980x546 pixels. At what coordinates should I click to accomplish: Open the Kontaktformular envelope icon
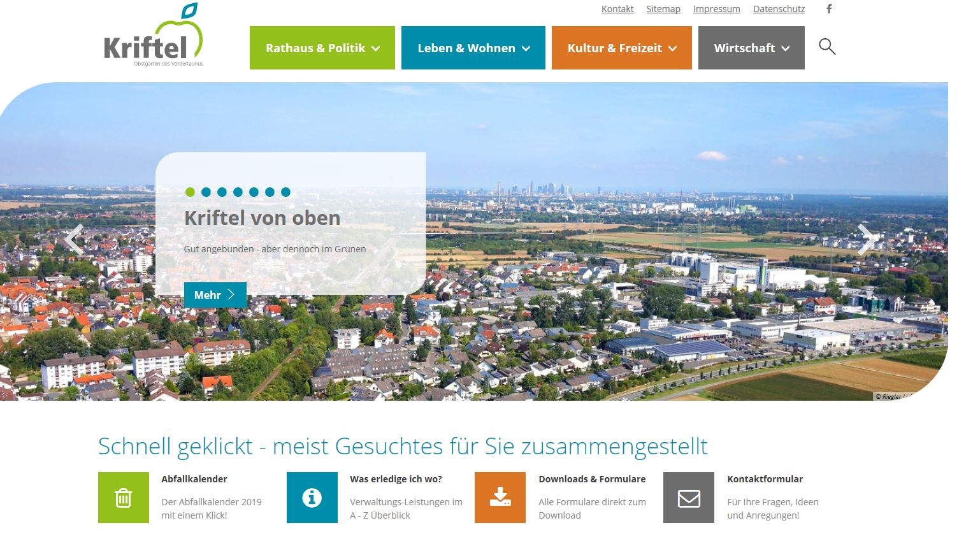coord(688,498)
